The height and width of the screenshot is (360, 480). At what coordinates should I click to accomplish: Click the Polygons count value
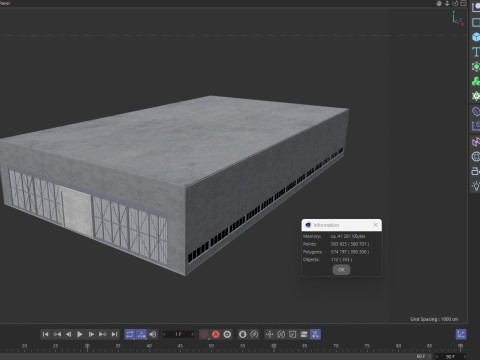click(350, 252)
